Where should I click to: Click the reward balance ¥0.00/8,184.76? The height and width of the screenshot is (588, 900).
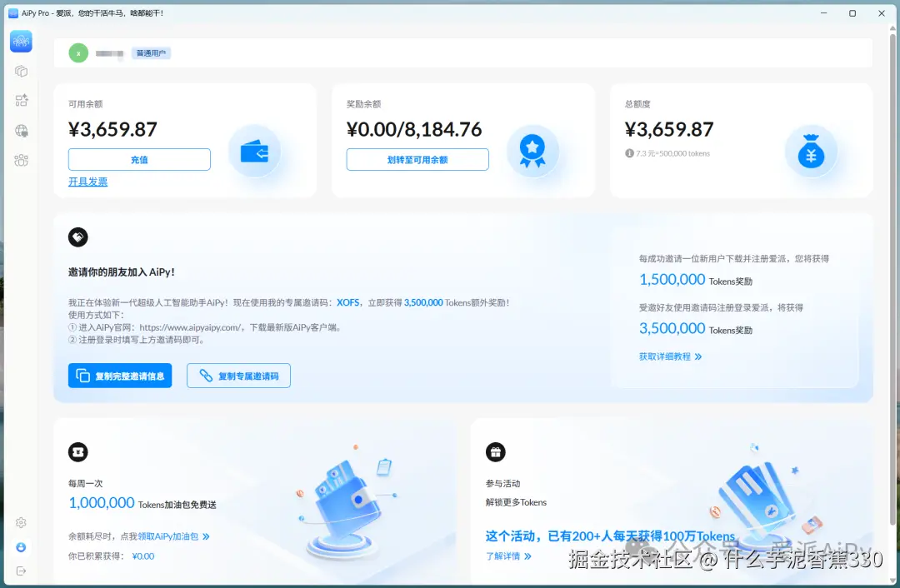click(414, 130)
